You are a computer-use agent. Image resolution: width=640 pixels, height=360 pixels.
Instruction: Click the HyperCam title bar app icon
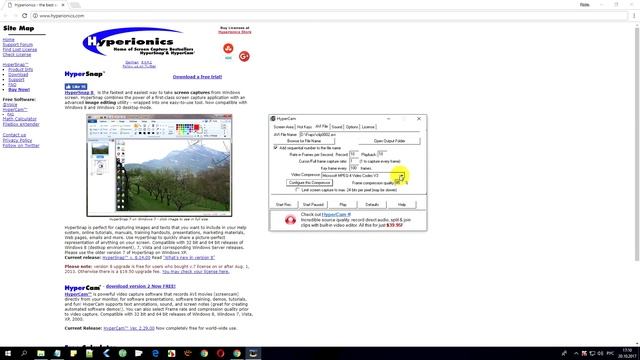pyautogui.click(x=273, y=118)
